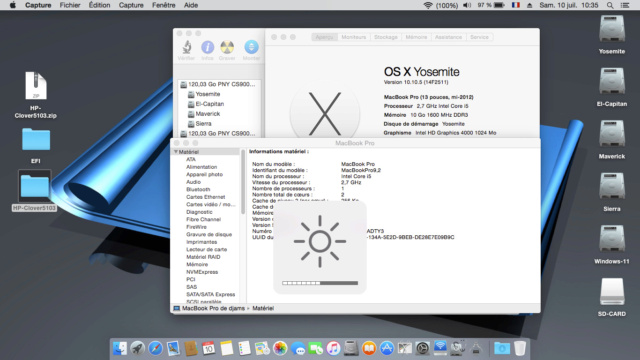Open Spotlight search magnifier icon
The height and width of the screenshot is (360, 640).
610,5
